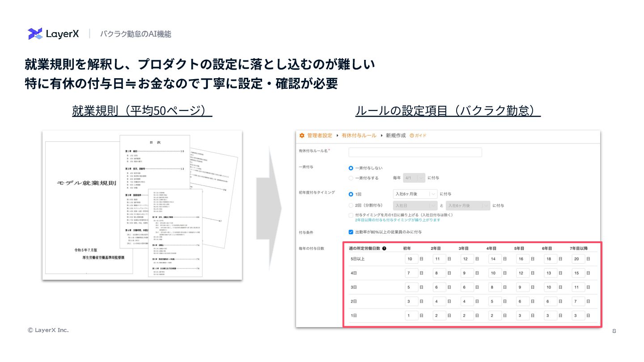Edit 5日以上 row 2年目 days field
The image size is (644, 362).
click(439, 259)
